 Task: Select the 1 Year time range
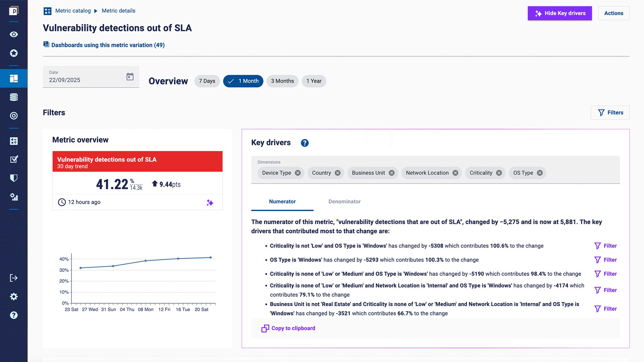click(314, 81)
